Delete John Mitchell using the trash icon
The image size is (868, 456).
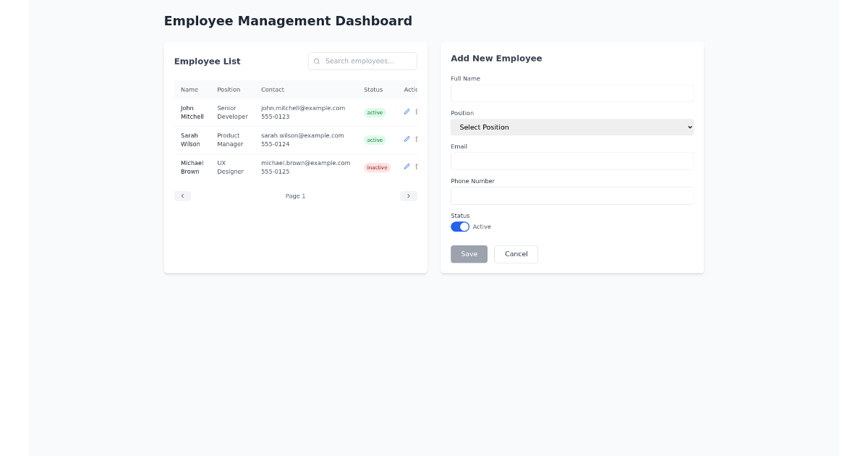click(x=417, y=112)
